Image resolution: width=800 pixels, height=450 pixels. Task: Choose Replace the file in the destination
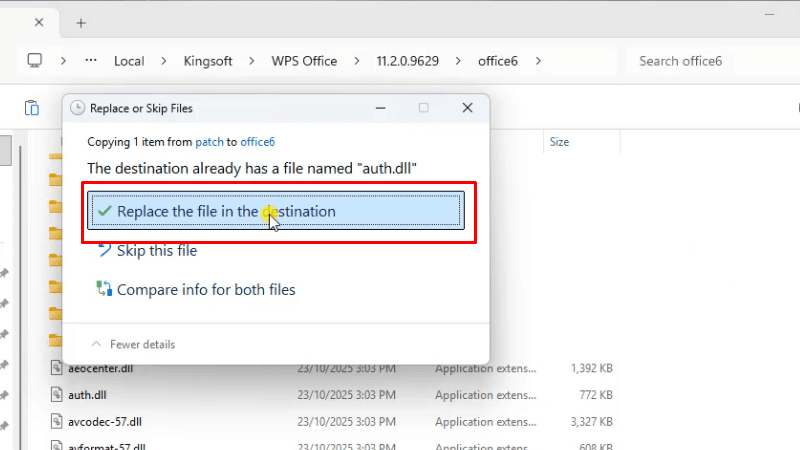tap(226, 211)
